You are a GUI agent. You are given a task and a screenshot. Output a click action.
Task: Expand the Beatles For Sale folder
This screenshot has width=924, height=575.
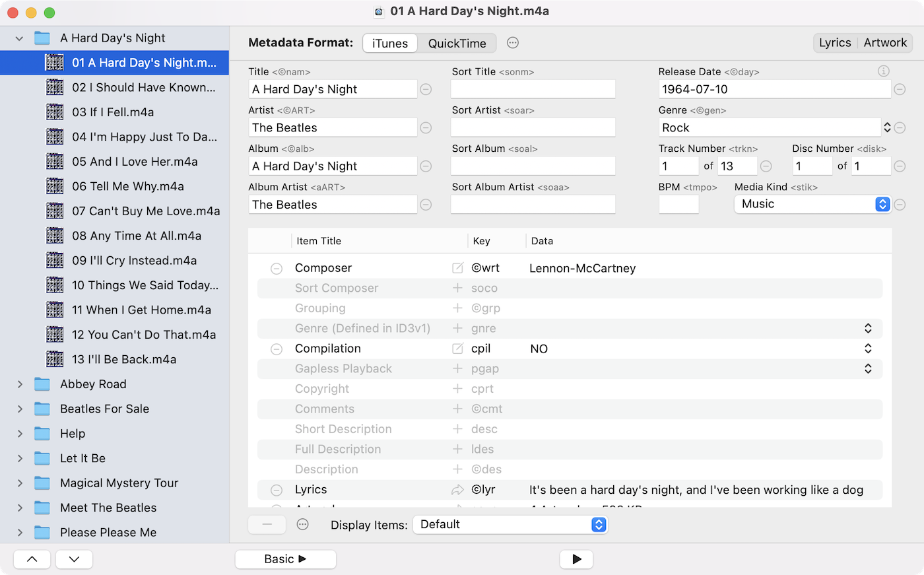(x=20, y=409)
